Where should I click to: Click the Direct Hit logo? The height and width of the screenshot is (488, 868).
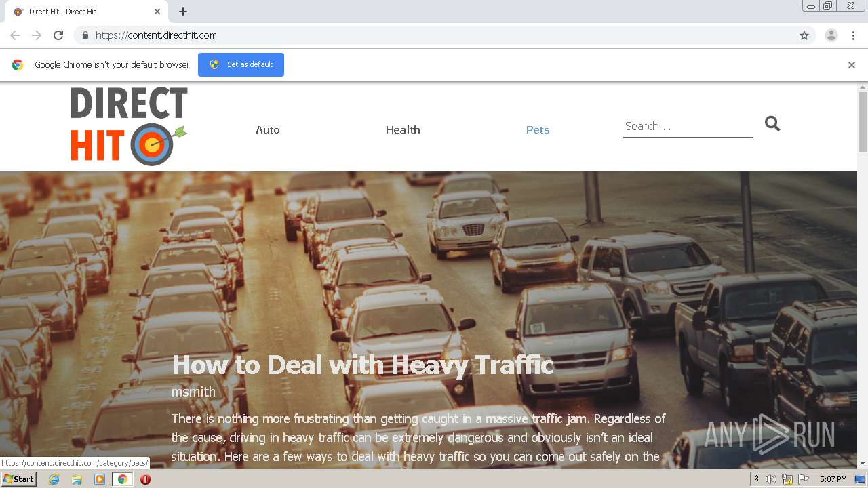point(129,126)
